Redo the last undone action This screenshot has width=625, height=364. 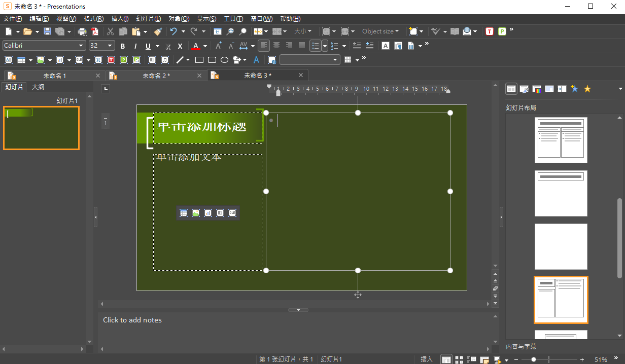pos(194,31)
